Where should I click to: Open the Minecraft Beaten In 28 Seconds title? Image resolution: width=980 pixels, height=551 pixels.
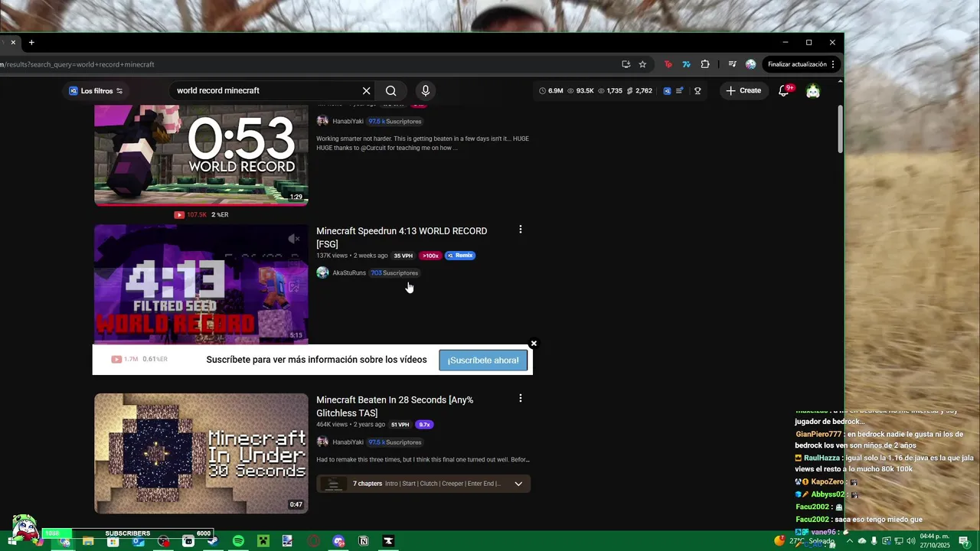pos(395,406)
